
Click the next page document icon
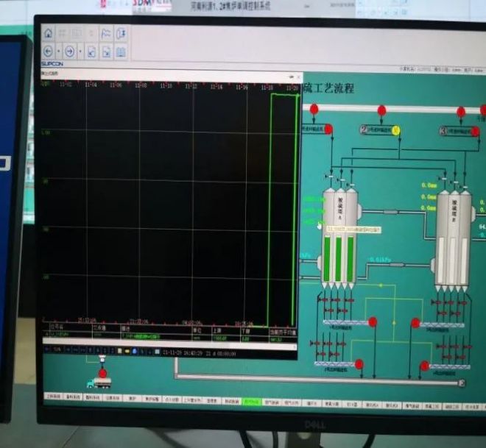(x=106, y=51)
